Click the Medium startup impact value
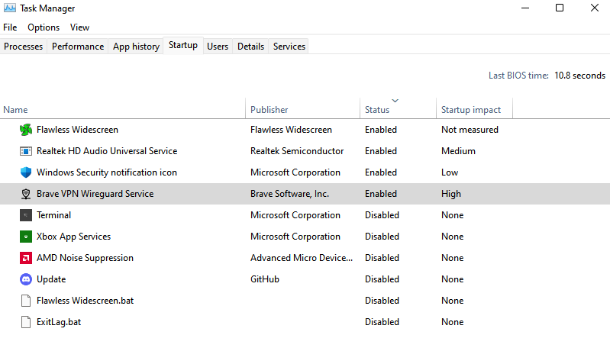Viewport: 610px width, 364px height. click(458, 151)
